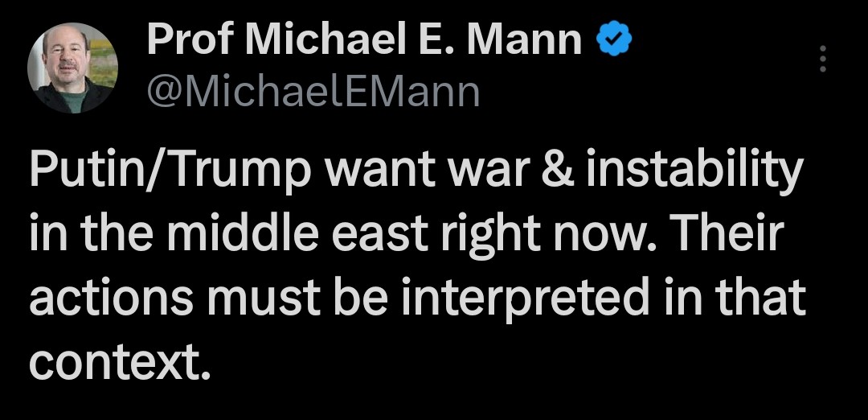
Task: Click the 'Putin/Trump' text in the tweet
Action: click(x=171, y=171)
